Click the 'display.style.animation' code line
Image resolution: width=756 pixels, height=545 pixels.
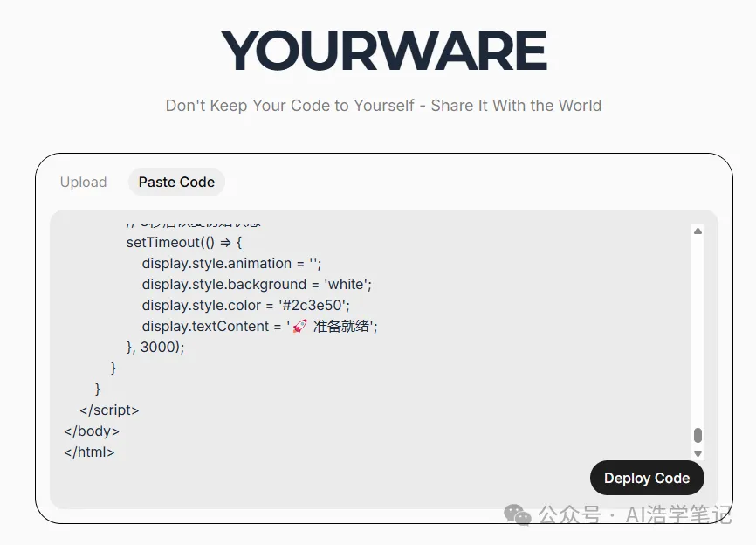tap(231, 264)
